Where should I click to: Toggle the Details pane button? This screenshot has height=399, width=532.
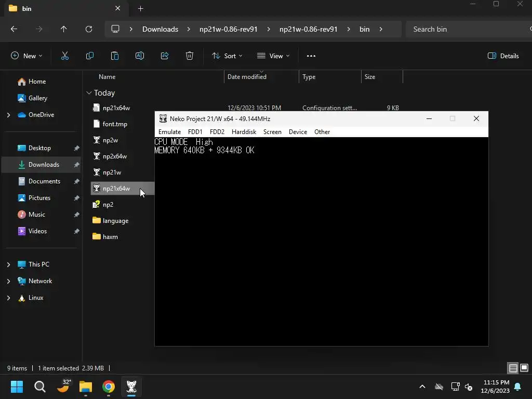(503, 56)
